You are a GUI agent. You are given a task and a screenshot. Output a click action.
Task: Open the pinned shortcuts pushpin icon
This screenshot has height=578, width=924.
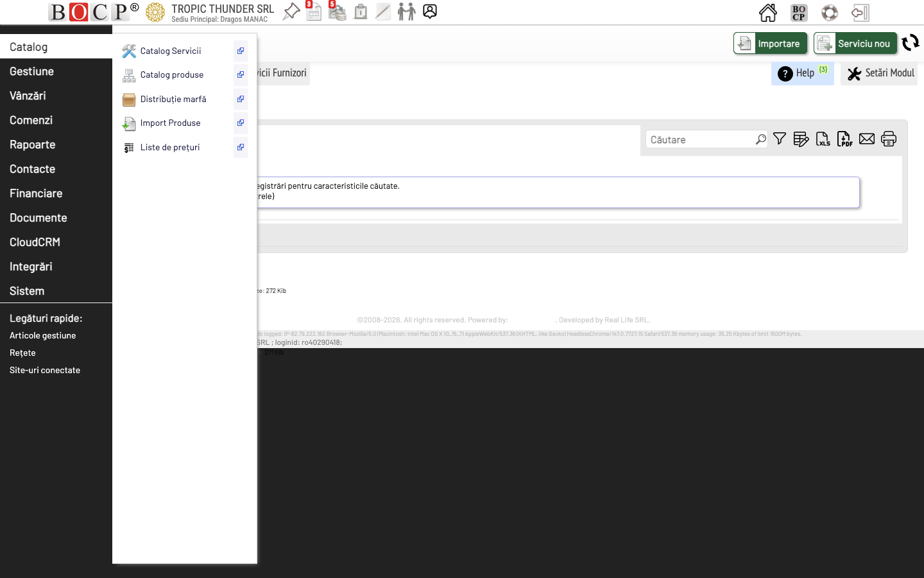coord(291,12)
